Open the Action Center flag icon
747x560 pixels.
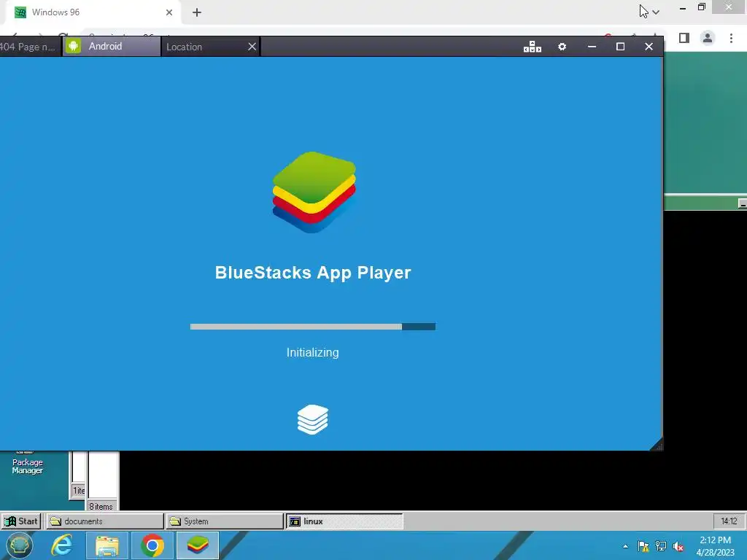[x=643, y=546]
